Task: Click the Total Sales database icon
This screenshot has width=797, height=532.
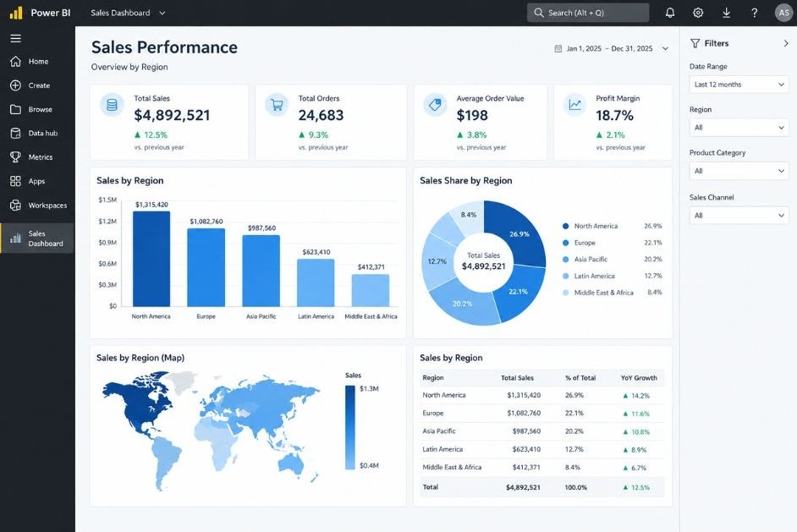Action: (112, 105)
